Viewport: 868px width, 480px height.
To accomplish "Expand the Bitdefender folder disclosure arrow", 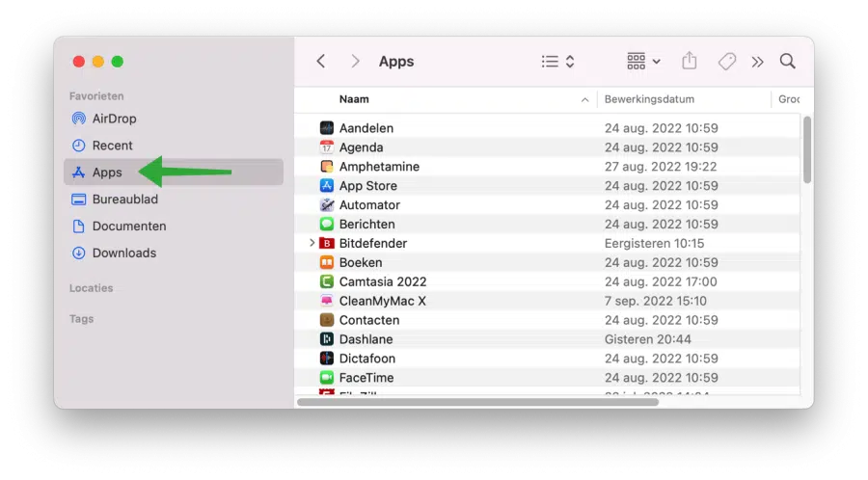I will click(x=312, y=243).
